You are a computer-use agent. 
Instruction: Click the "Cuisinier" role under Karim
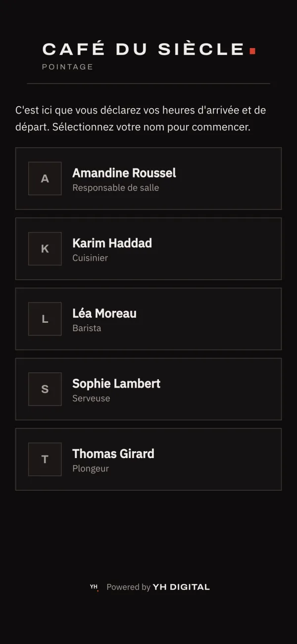[x=90, y=258]
